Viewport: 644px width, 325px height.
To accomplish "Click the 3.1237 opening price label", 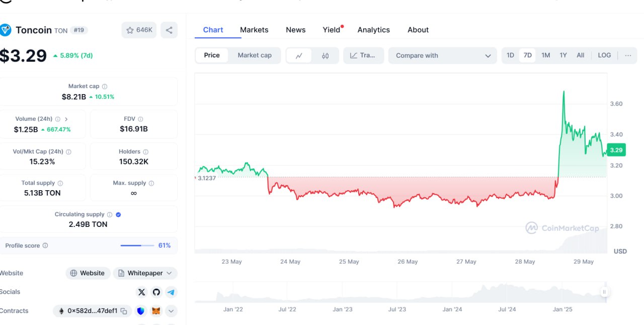I will coord(206,178).
